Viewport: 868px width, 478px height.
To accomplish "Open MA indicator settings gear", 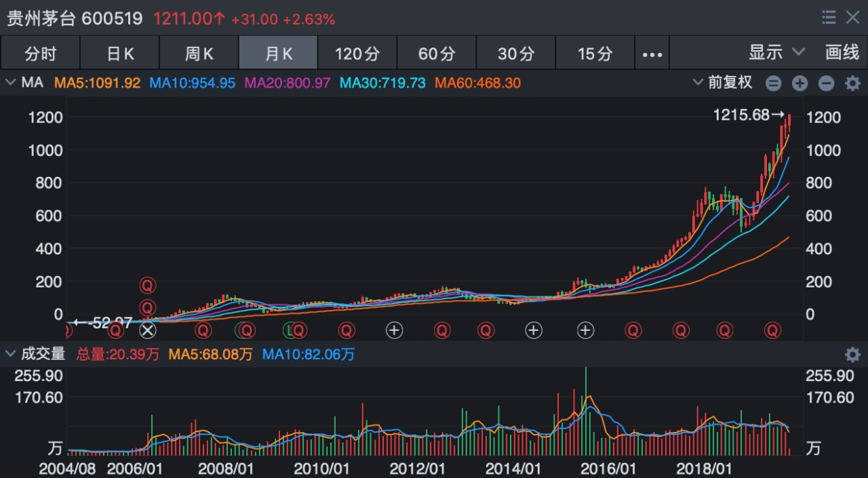I will (852, 83).
